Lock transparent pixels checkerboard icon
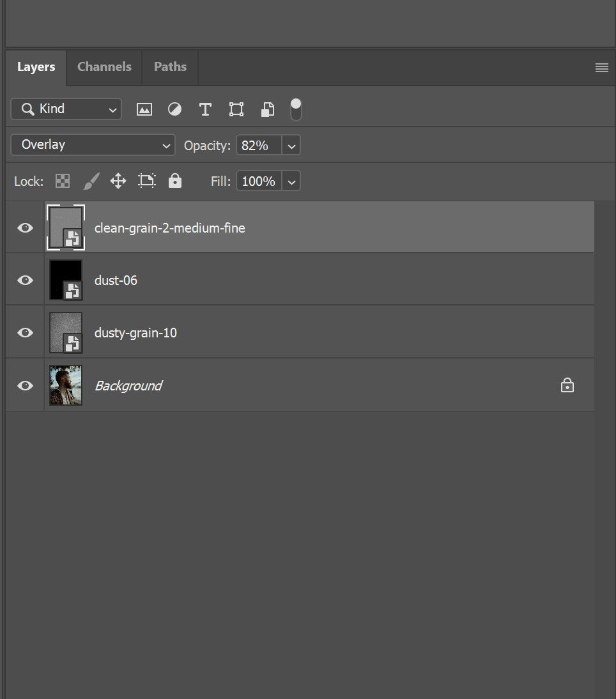616x699 pixels. pyautogui.click(x=63, y=181)
